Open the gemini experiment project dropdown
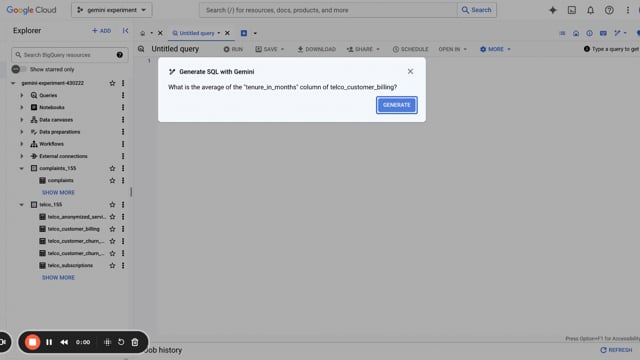This screenshot has height=360, width=640. tap(111, 10)
